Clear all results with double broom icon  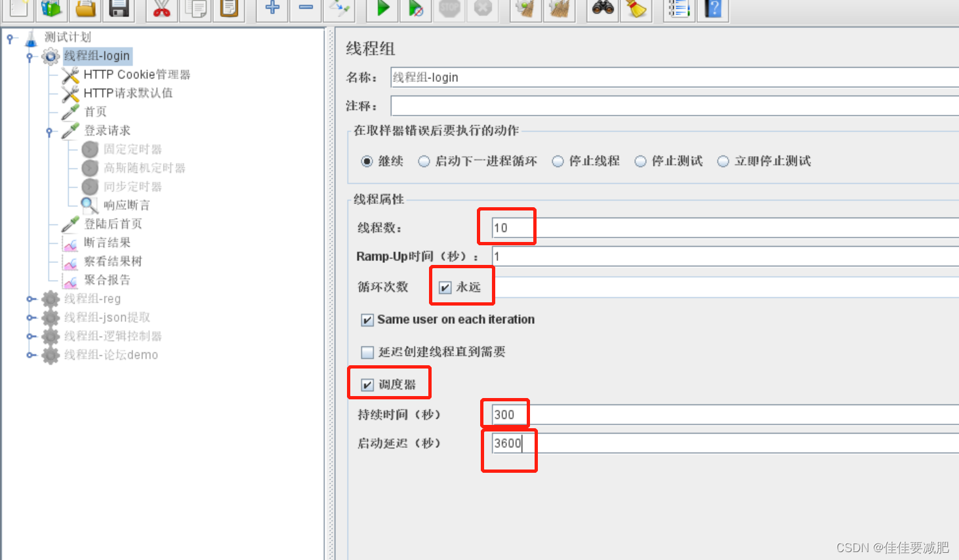pos(559,8)
